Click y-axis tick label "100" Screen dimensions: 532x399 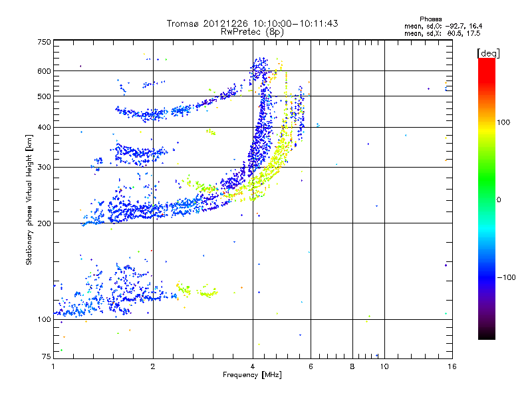point(44,320)
